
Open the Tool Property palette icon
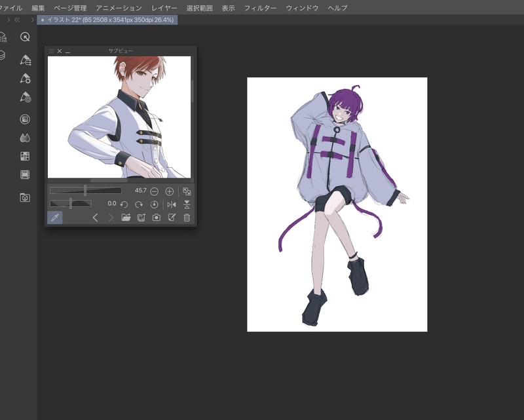tap(25, 79)
